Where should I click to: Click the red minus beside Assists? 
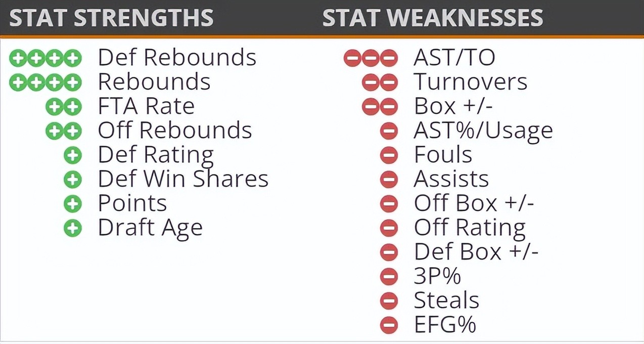tap(389, 180)
